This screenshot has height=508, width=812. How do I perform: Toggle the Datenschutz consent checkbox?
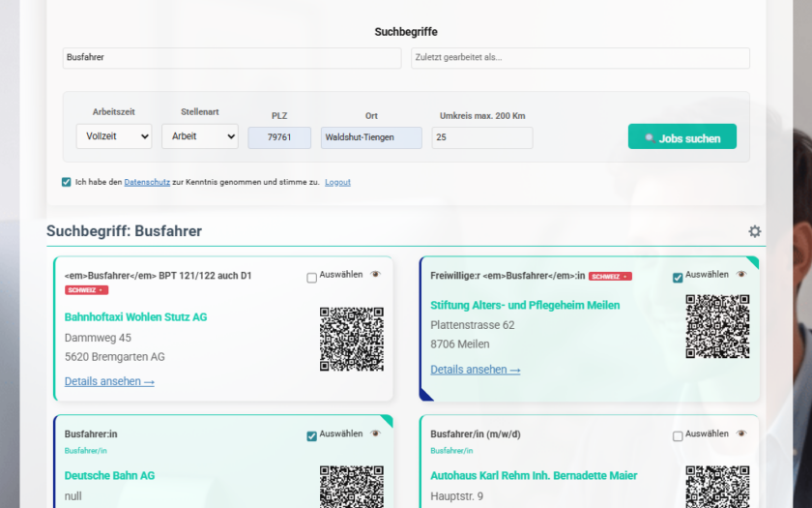(x=67, y=182)
